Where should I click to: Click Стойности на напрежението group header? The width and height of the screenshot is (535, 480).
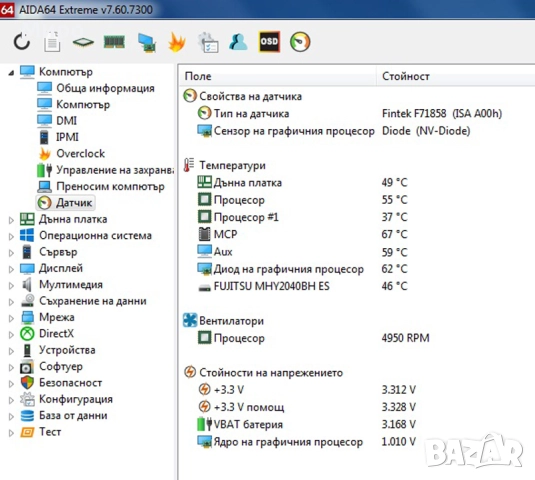coord(263,373)
